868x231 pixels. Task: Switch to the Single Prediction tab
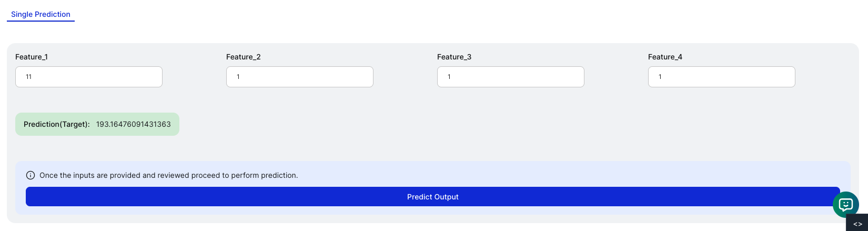pos(41,14)
